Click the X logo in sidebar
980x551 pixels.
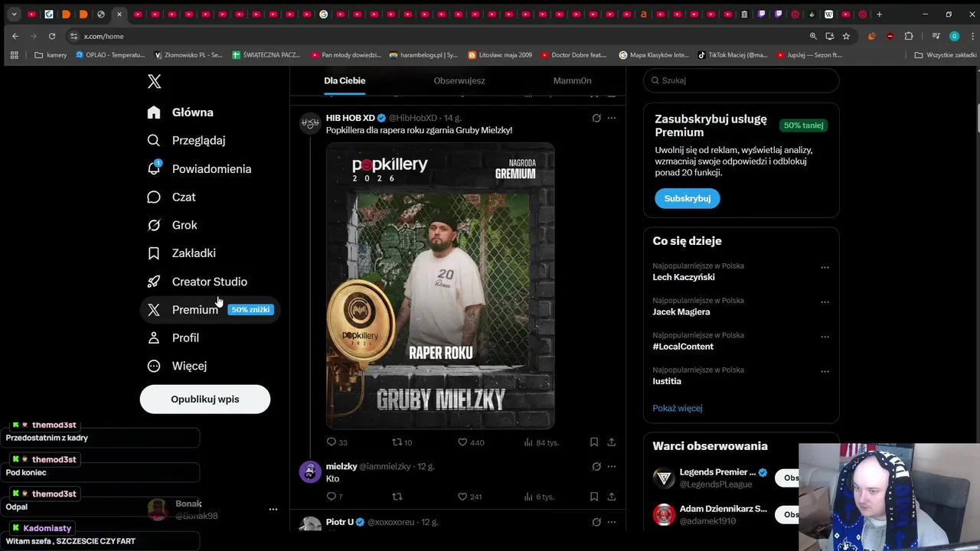[x=154, y=82]
